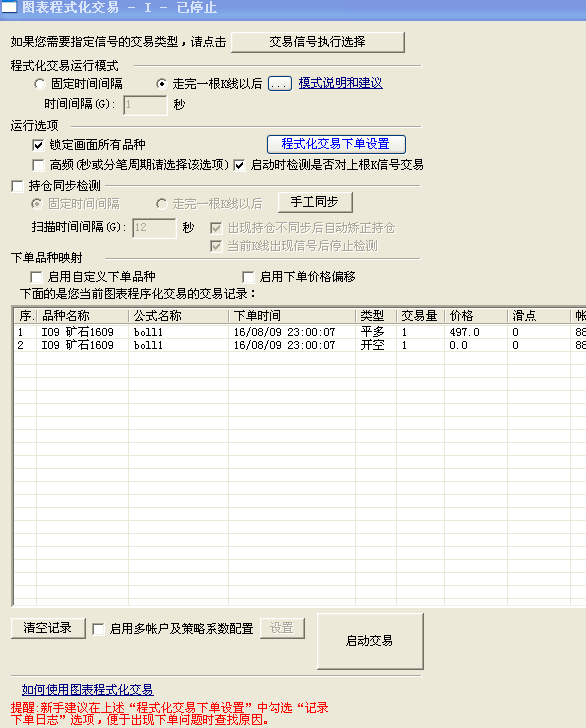
Task: Enable 启用自定义下单品种 checkbox
Action: pos(36,277)
